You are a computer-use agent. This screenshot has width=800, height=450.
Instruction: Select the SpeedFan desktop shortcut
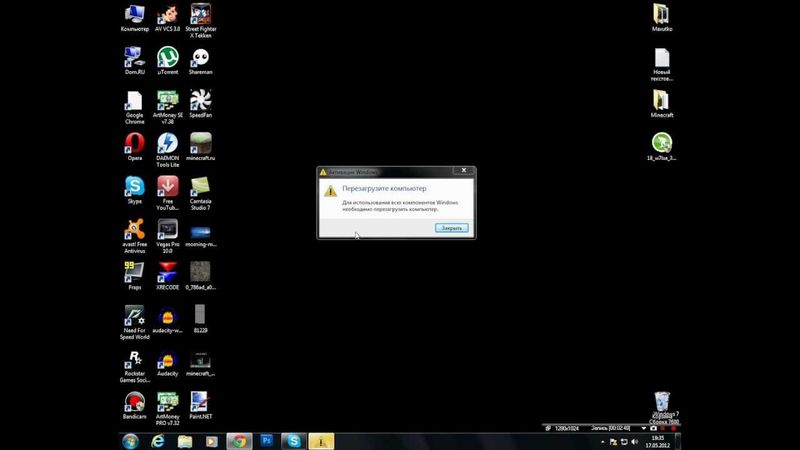[x=201, y=104]
